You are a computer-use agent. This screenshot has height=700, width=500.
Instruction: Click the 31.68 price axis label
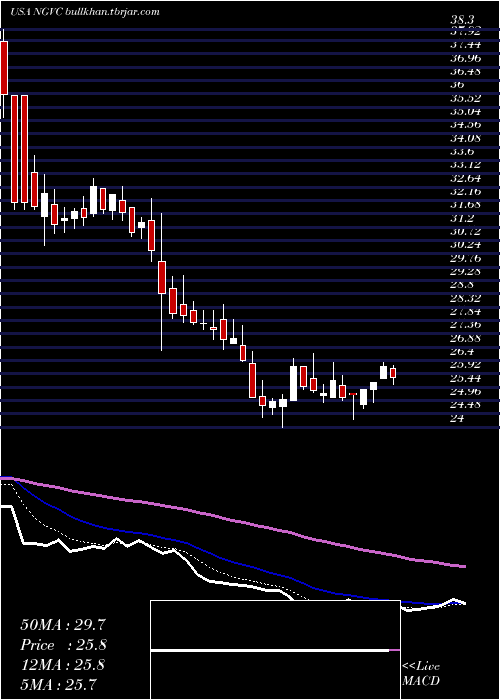point(465,205)
